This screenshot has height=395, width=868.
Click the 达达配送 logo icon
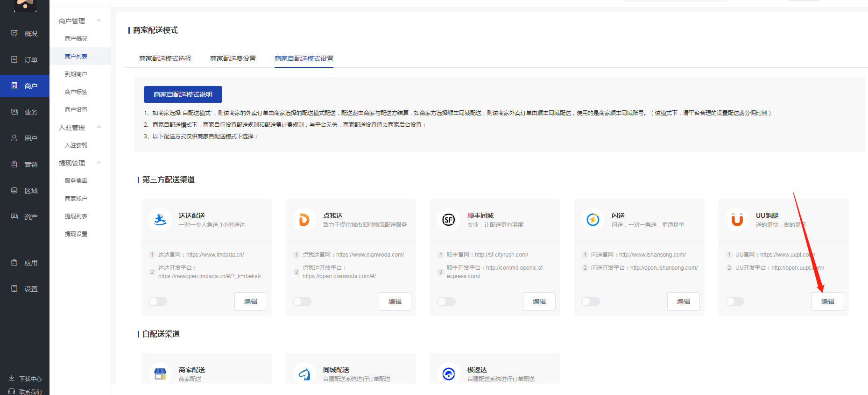pos(160,220)
